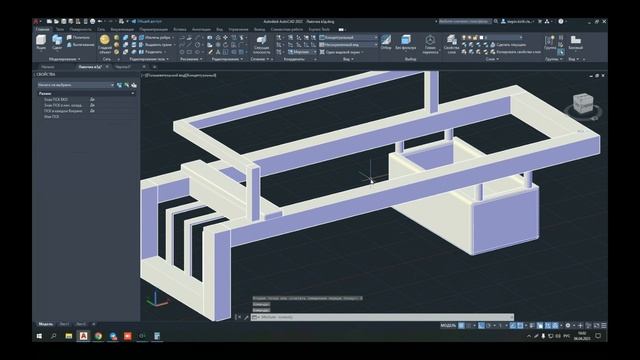Click the ViewCube in the viewport
The width and height of the screenshot is (640, 360).
tap(582, 103)
